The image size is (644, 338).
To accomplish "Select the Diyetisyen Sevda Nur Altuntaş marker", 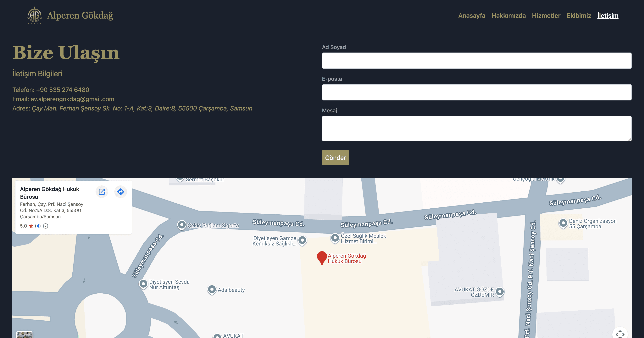I will point(143,284).
